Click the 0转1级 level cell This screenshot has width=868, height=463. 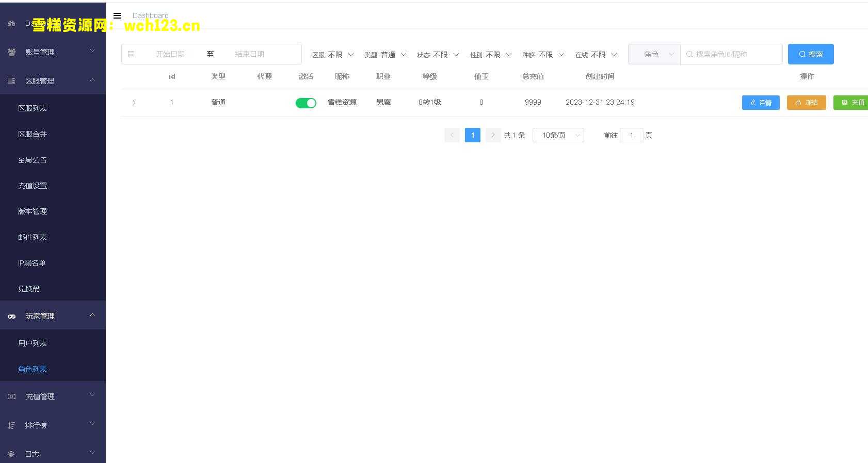[x=430, y=102]
